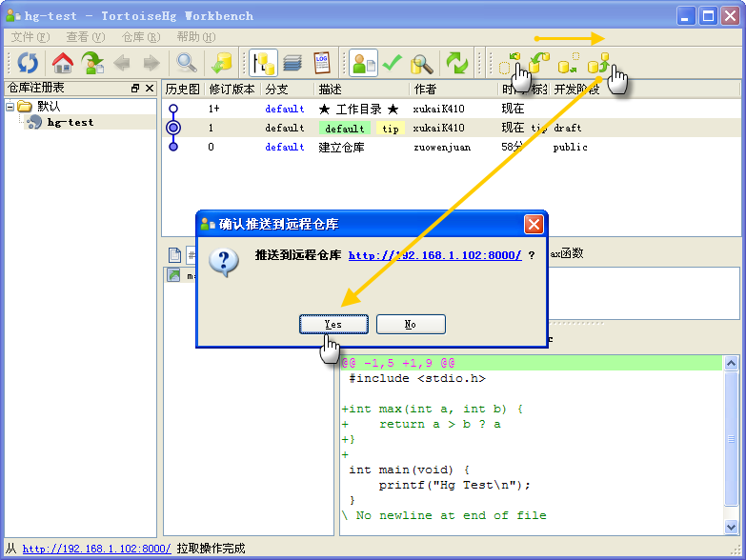
Task: Click the working directory graph node
Action: [173, 109]
